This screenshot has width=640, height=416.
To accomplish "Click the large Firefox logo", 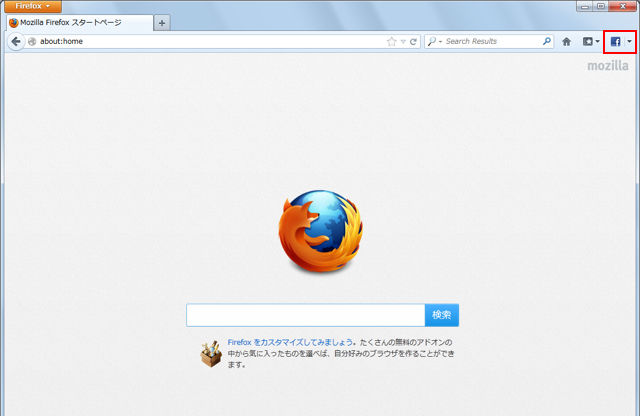I will pos(321,231).
